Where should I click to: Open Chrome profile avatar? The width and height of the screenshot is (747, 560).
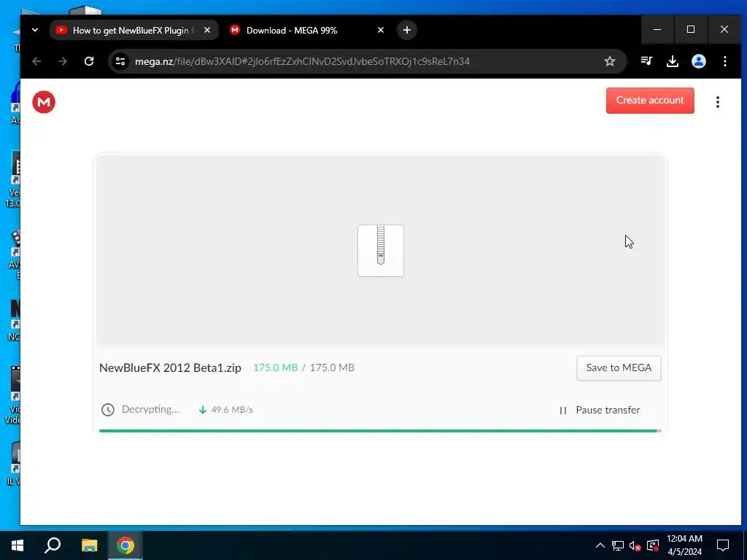(x=698, y=61)
